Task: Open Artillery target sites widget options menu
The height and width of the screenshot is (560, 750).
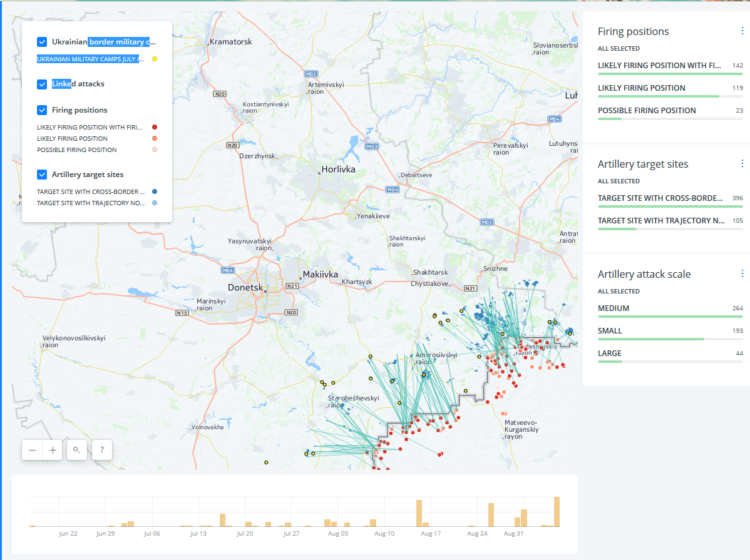Action: pos(742,163)
